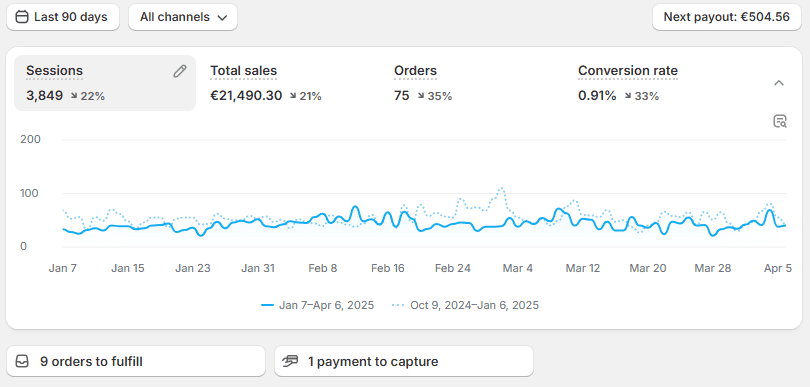Toggle the Jan 7–Apr 6, 2025 legend series
Screen dimensions: 810x387
point(318,305)
